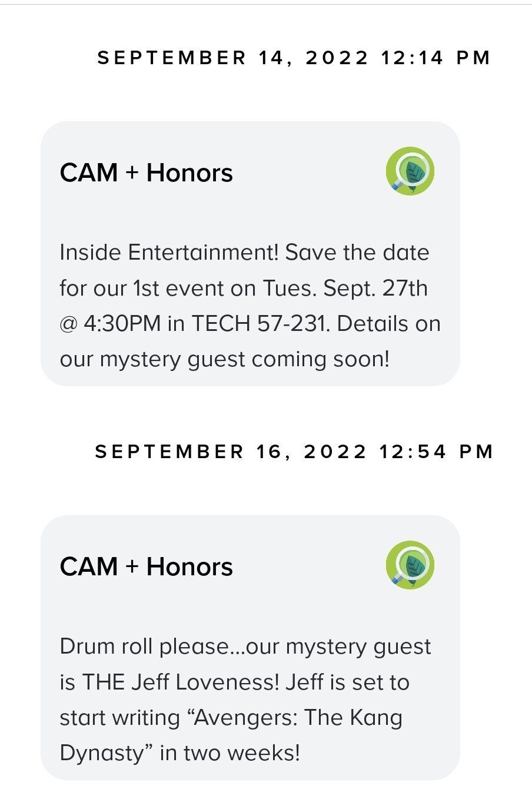532x792 pixels.
Task: Click 'Save the date' phrase in first message
Action: [357, 253]
